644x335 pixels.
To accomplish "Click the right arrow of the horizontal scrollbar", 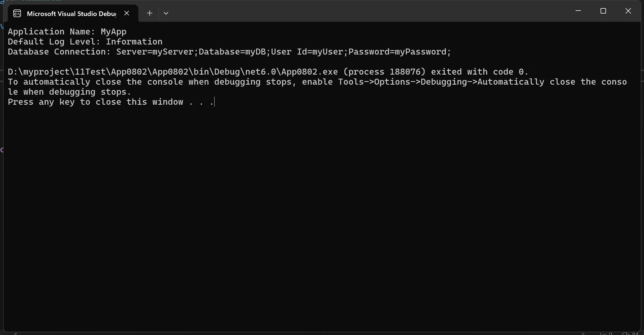I will (583, 333).
